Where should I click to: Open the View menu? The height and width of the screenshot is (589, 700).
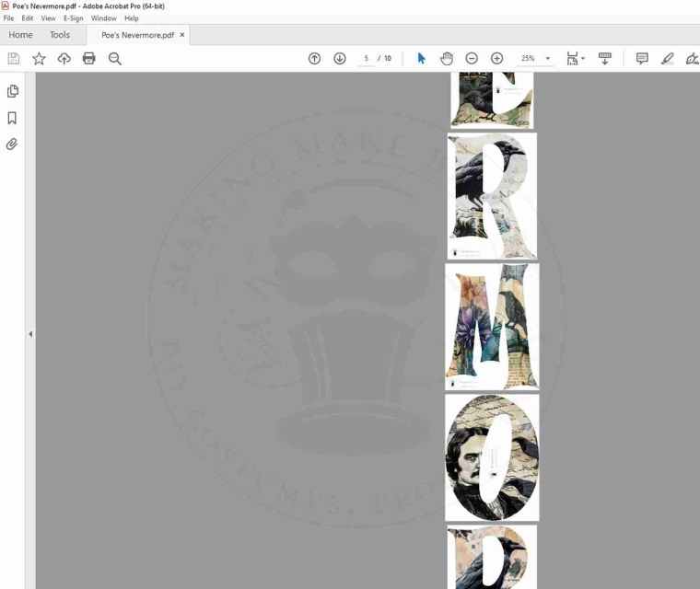[48, 18]
